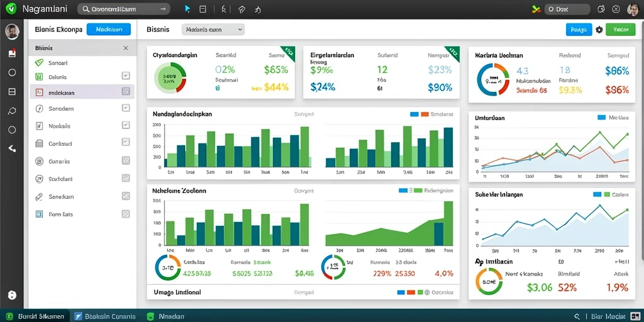
Task: Open the share icon in left sidebar
Action: click(x=12, y=148)
